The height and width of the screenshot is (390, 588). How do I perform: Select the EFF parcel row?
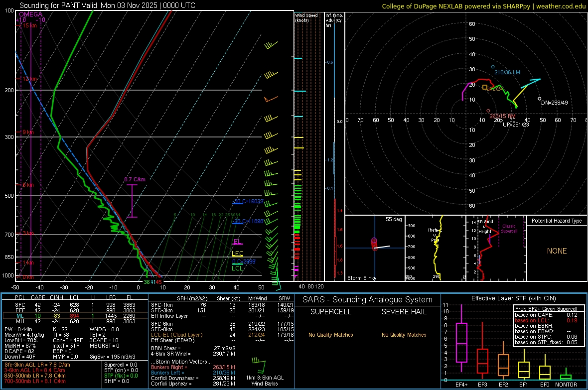75,310
